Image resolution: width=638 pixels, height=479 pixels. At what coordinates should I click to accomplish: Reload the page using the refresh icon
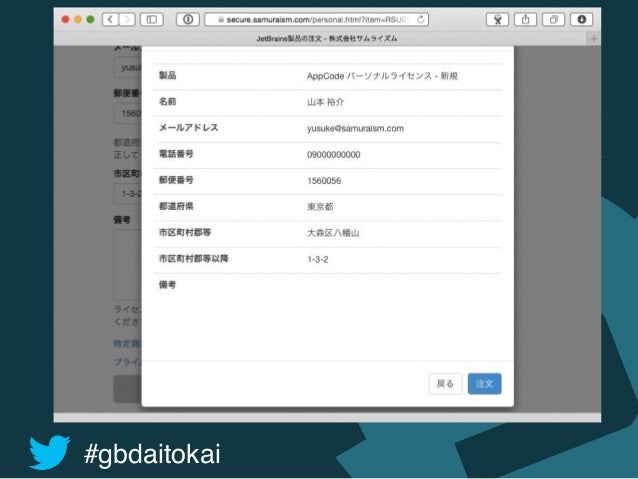(x=421, y=19)
